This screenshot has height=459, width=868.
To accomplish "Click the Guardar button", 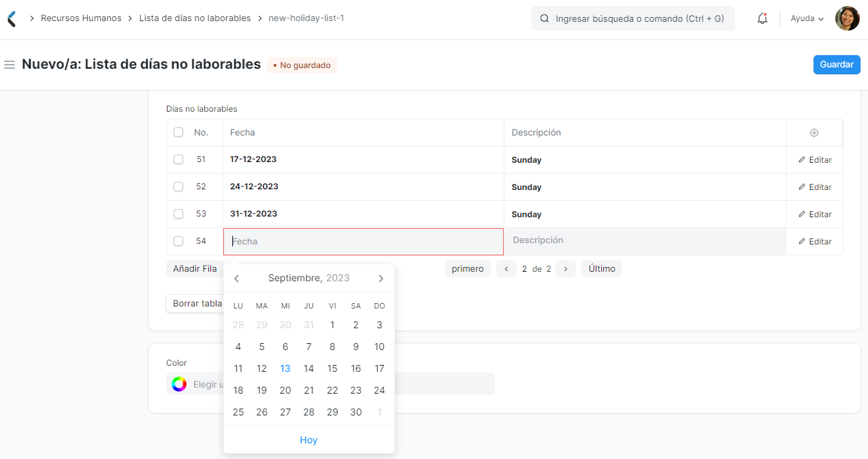I will [837, 65].
